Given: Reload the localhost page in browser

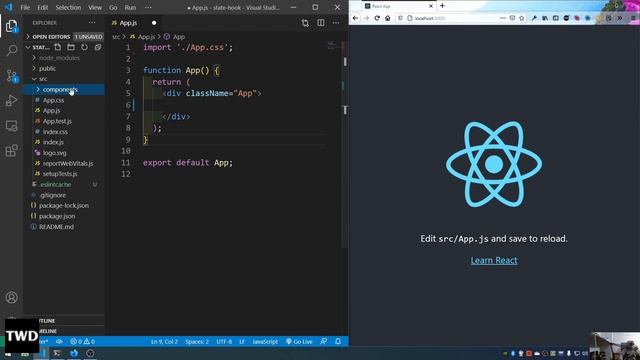Looking at the screenshot, I should (377, 18).
